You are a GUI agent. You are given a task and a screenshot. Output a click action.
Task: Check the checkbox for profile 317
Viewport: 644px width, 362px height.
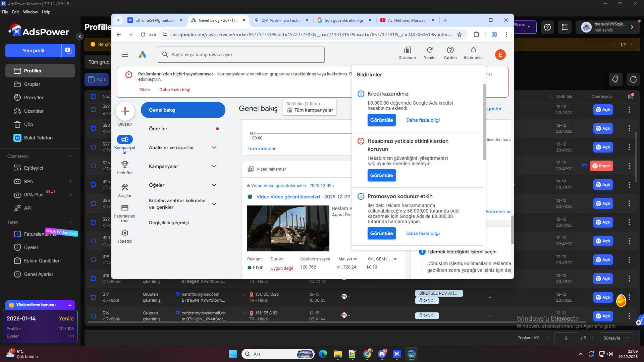93,297
